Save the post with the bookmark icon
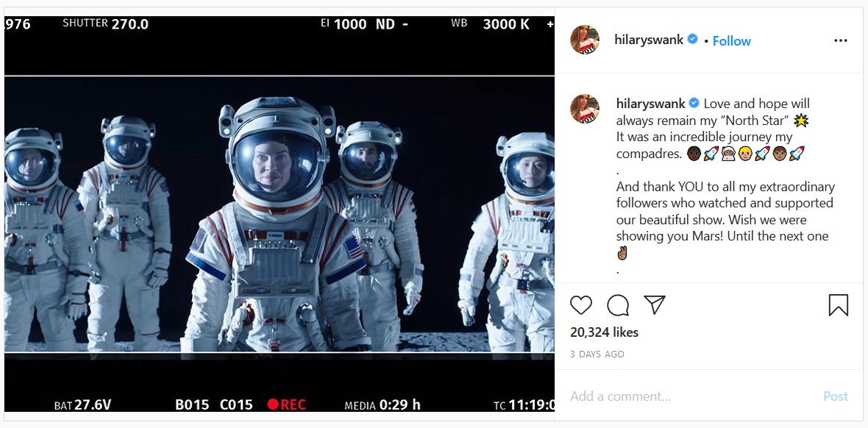Viewport: 868px width, 428px height. 838,305
